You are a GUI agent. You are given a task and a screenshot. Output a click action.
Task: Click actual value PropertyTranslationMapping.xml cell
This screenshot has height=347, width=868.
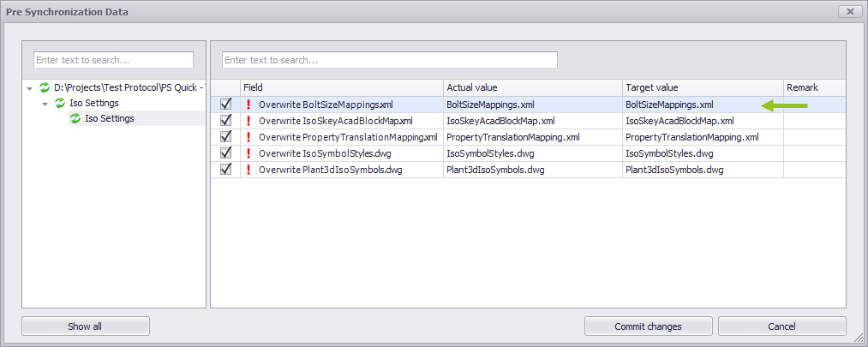coord(532,137)
